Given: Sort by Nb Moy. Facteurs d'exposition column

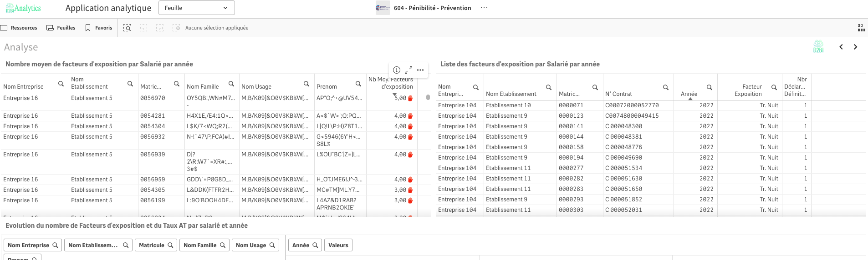Looking at the screenshot, I should coord(390,83).
